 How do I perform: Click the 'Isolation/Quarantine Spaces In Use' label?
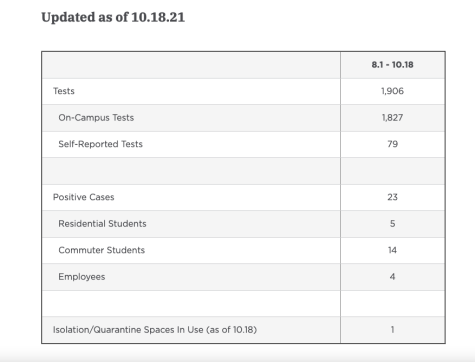pyautogui.click(x=155, y=330)
